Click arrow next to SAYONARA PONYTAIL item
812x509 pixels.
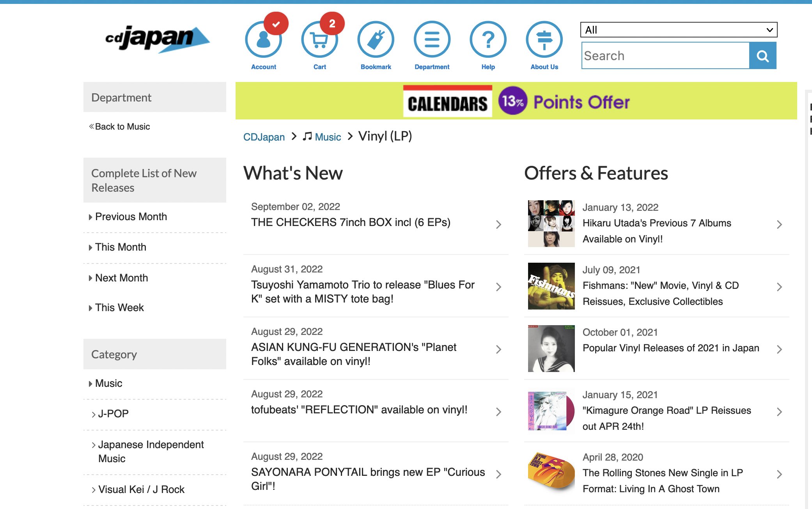click(x=498, y=474)
